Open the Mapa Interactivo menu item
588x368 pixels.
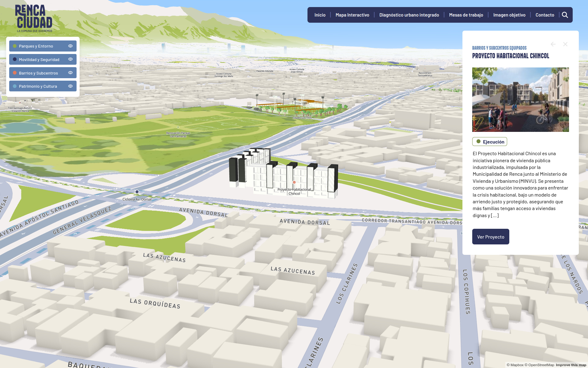point(352,15)
